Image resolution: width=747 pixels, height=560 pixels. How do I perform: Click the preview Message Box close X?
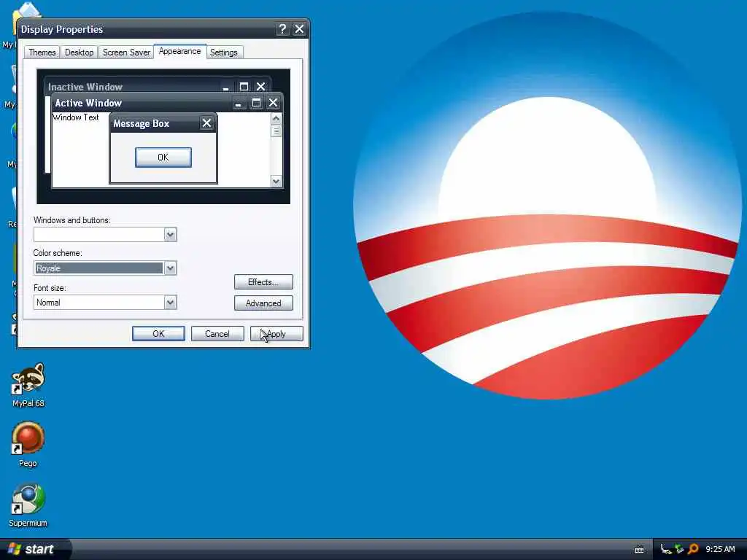point(206,123)
